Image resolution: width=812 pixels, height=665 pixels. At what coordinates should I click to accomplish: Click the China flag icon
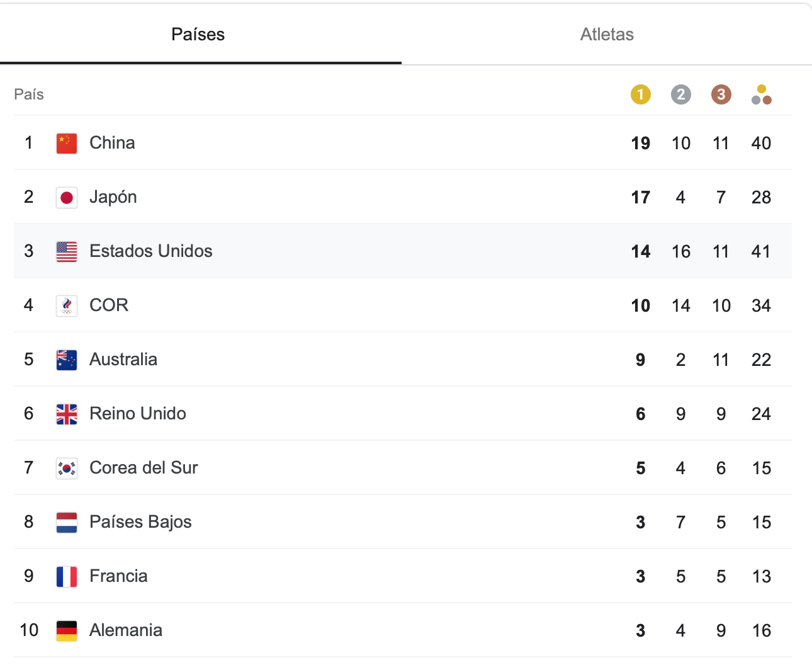point(67,143)
